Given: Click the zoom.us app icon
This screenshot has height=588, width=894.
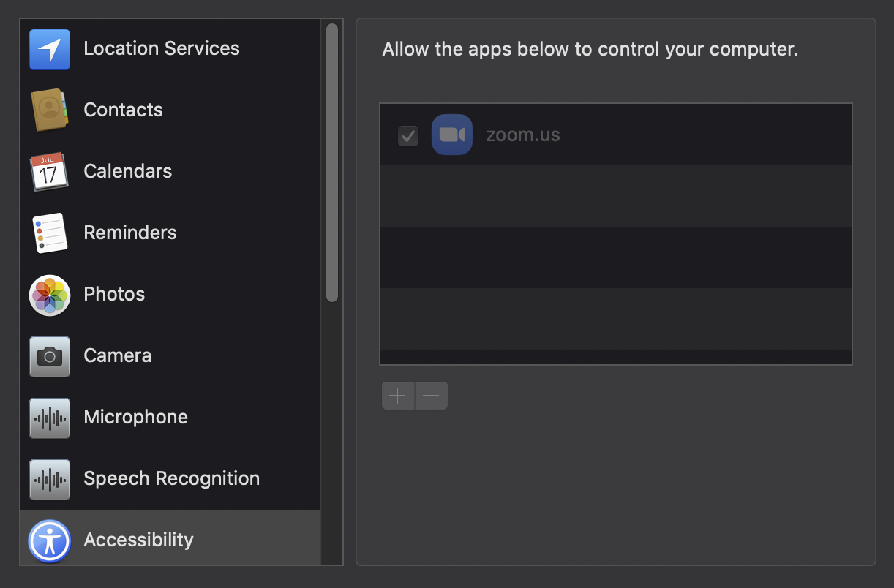Looking at the screenshot, I should 452,135.
